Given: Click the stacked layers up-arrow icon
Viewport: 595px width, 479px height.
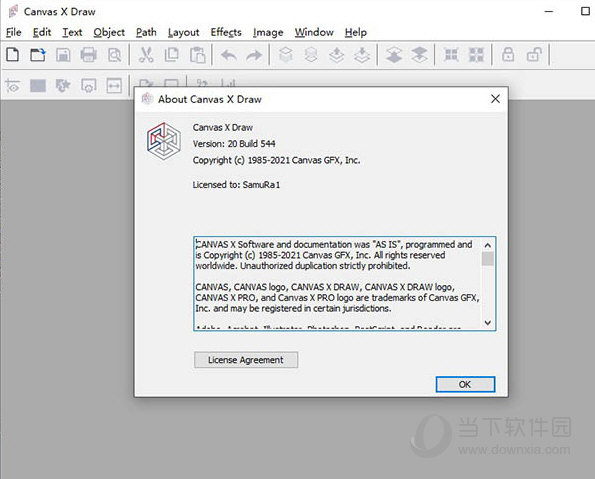Looking at the screenshot, I should pyautogui.click(x=394, y=55).
